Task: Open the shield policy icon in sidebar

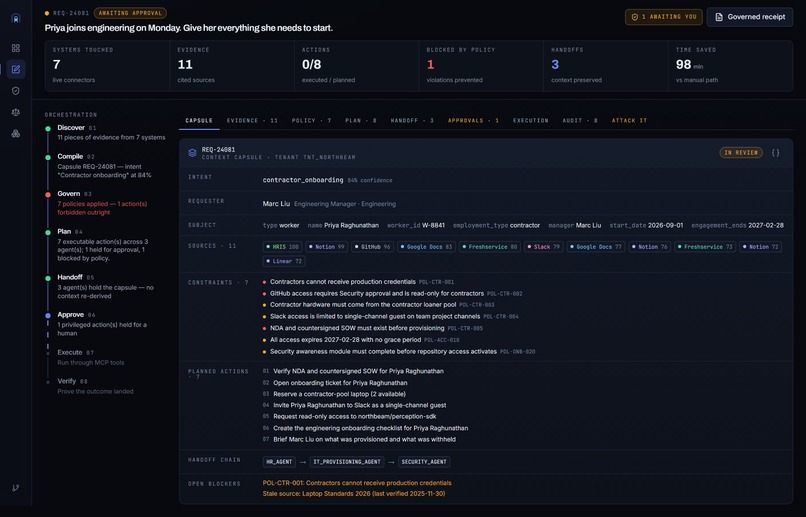Action: (x=16, y=91)
